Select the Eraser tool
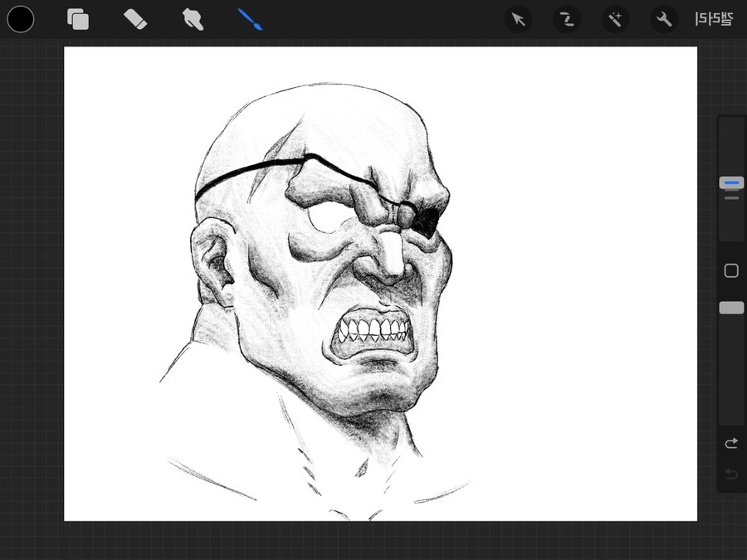This screenshot has height=560, width=747. click(134, 19)
